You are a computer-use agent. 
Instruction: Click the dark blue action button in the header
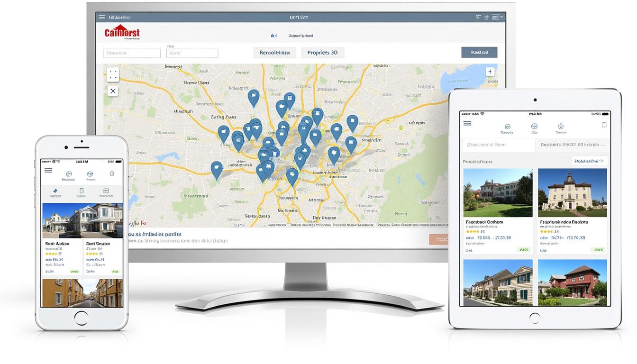(x=479, y=52)
